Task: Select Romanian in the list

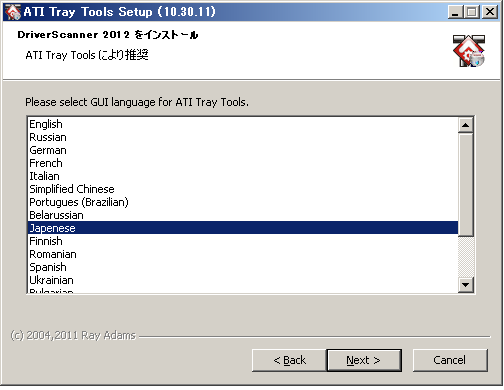Action: 243,254
